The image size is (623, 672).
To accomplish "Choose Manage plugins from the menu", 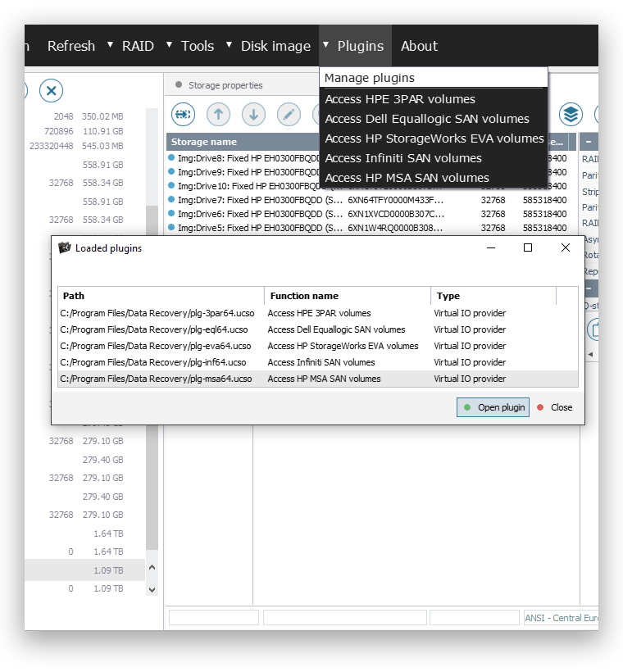I will point(434,78).
